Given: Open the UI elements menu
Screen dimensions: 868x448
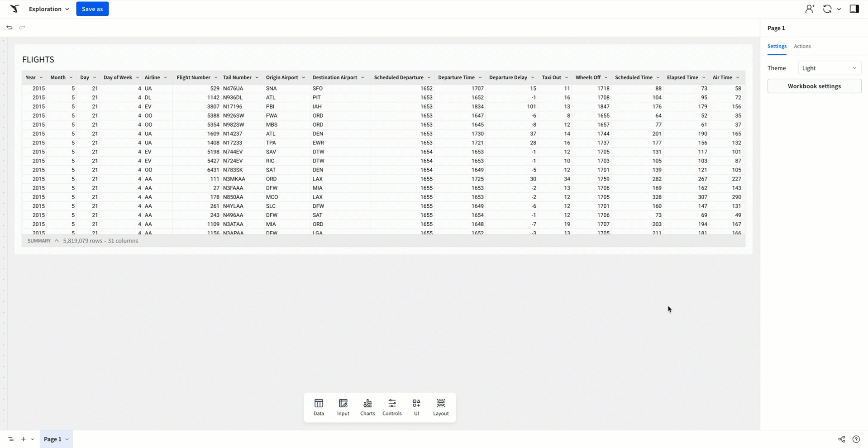Looking at the screenshot, I should point(416,407).
